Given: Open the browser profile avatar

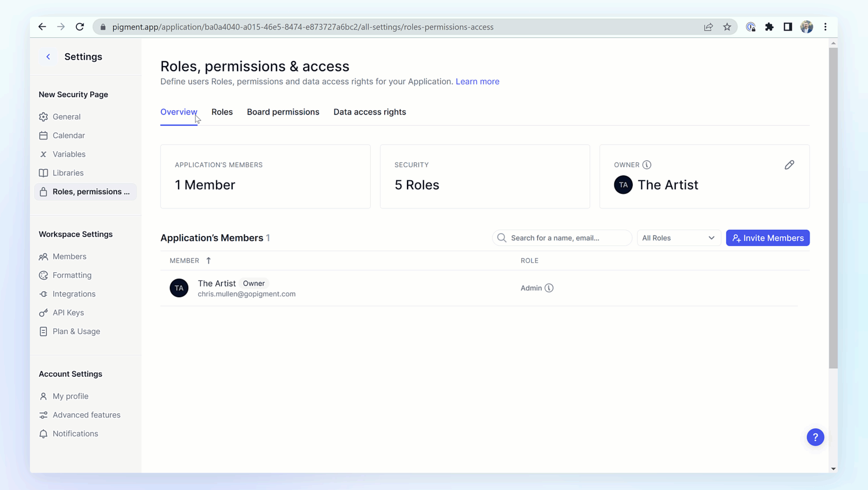Looking at the screenshot, I should pos(807,27).
